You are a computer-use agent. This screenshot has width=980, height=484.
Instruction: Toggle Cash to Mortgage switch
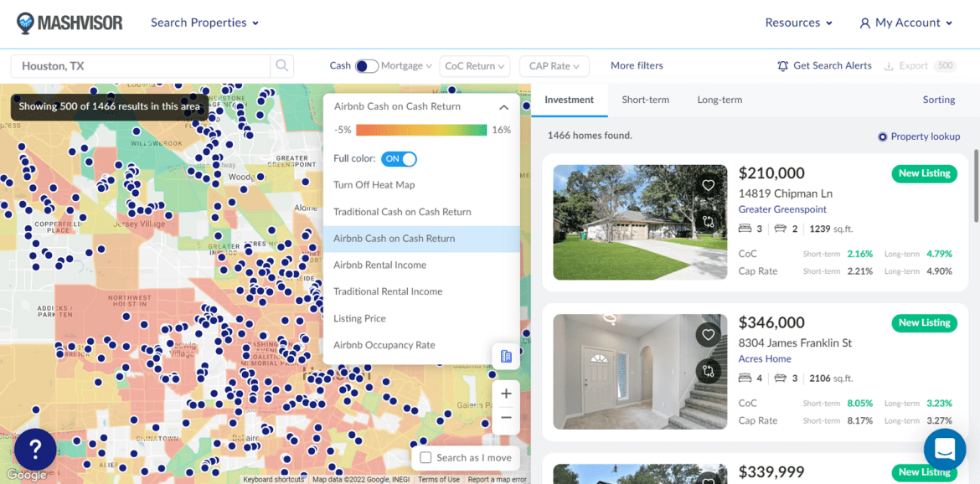click(x=366, y=66)
